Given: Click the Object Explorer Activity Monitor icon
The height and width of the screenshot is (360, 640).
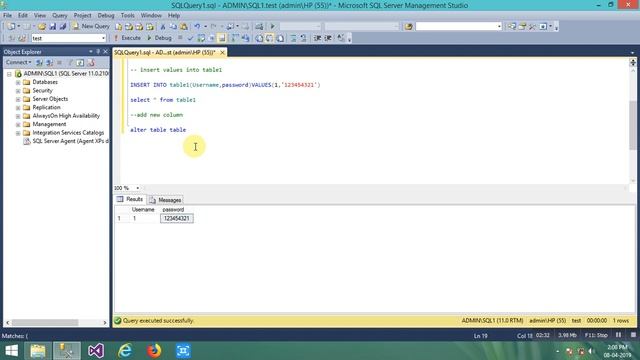Looking at the screenshot, I should point(91,62).
